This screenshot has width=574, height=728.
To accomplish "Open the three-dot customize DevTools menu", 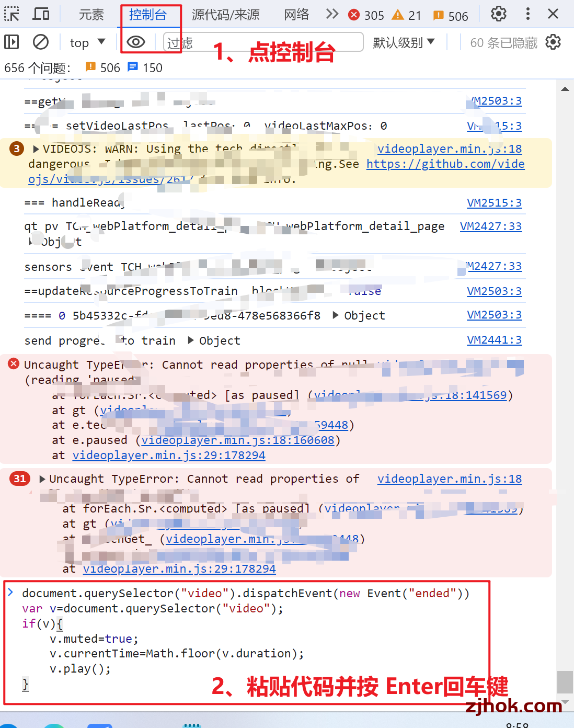I will pyautogui.click(x=528, y=14).
